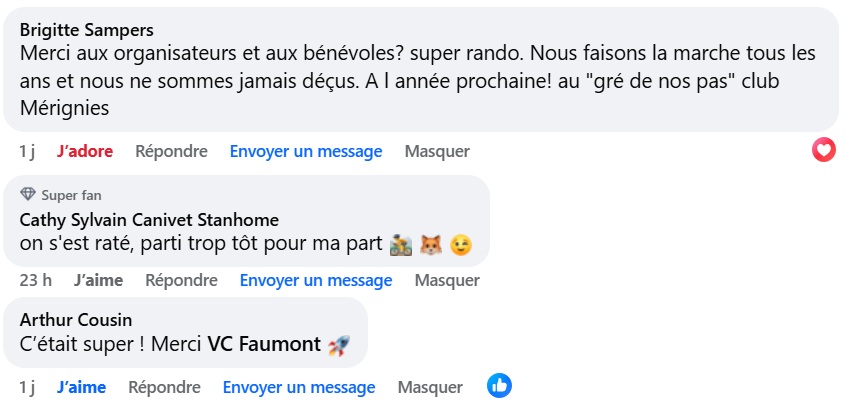
Task: Open Brigitte Sampers' profile name
Action: point(87,26)
